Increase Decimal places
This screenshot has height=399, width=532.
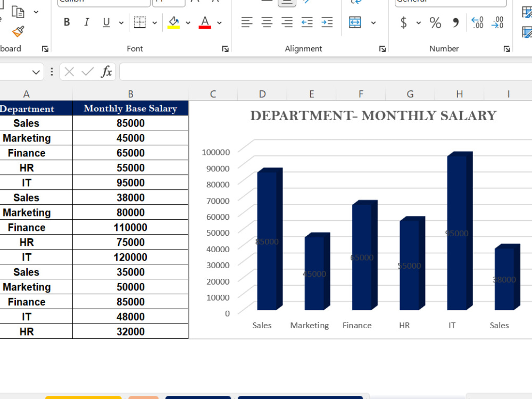pyautogui.click(x=477, y=22)
